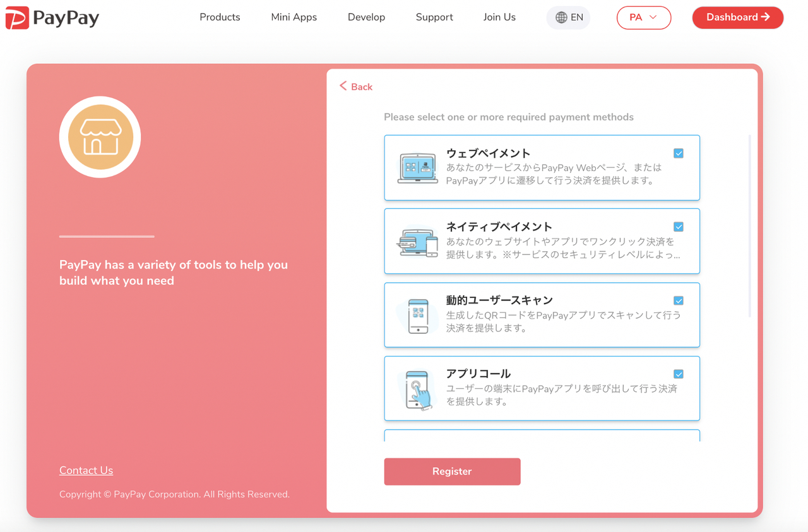Click the Back chevron arrow icon

tap(343, 86)
